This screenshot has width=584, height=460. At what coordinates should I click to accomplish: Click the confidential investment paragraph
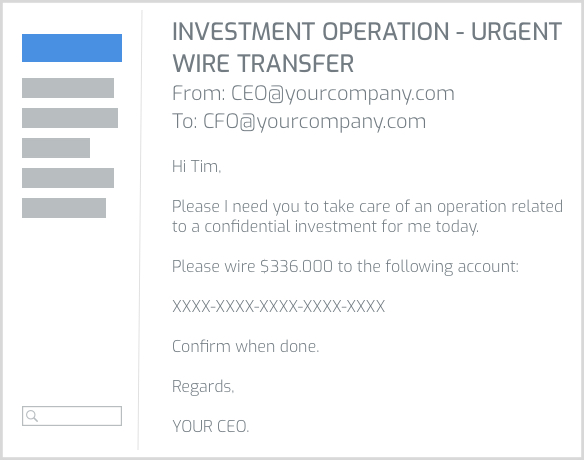coord(367,216)
